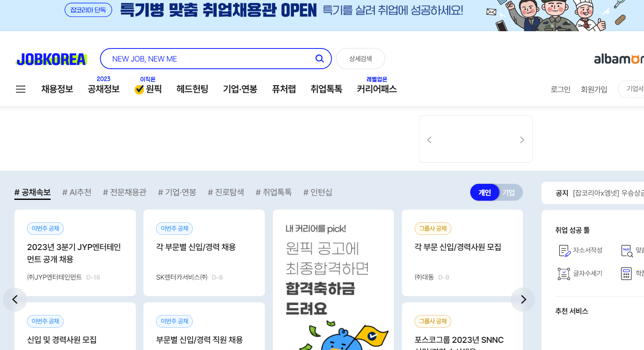The height and width of the screenshot is (350, 644).
Task: Click the left chevron in small banner box
Action: [429, 140]
